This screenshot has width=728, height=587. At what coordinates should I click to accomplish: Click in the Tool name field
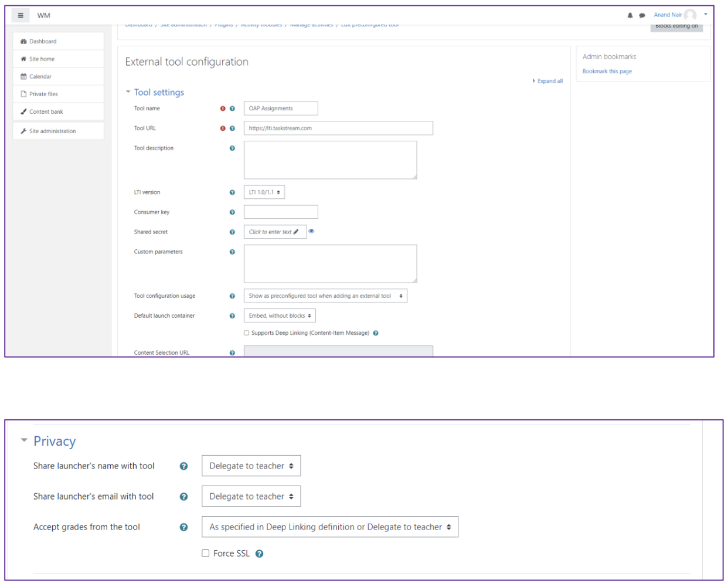(281, 108)
